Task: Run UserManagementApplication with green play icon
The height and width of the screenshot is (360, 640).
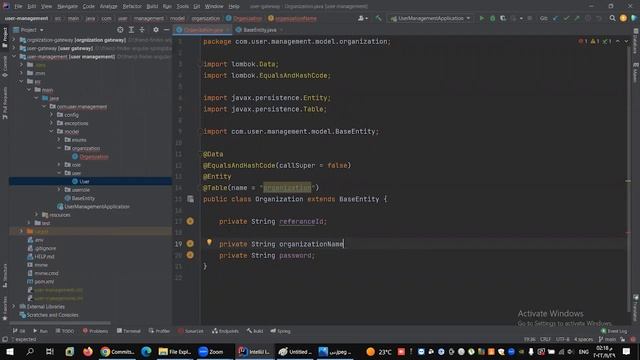Action: 482,18
